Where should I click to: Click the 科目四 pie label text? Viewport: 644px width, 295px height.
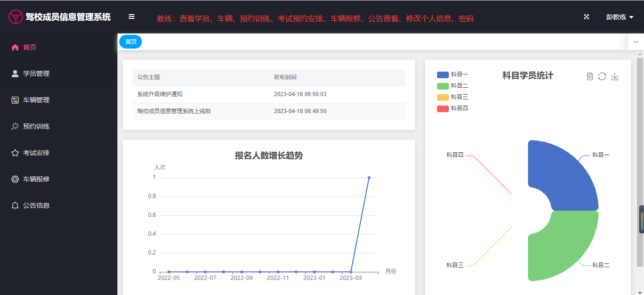tap(455, 155)
